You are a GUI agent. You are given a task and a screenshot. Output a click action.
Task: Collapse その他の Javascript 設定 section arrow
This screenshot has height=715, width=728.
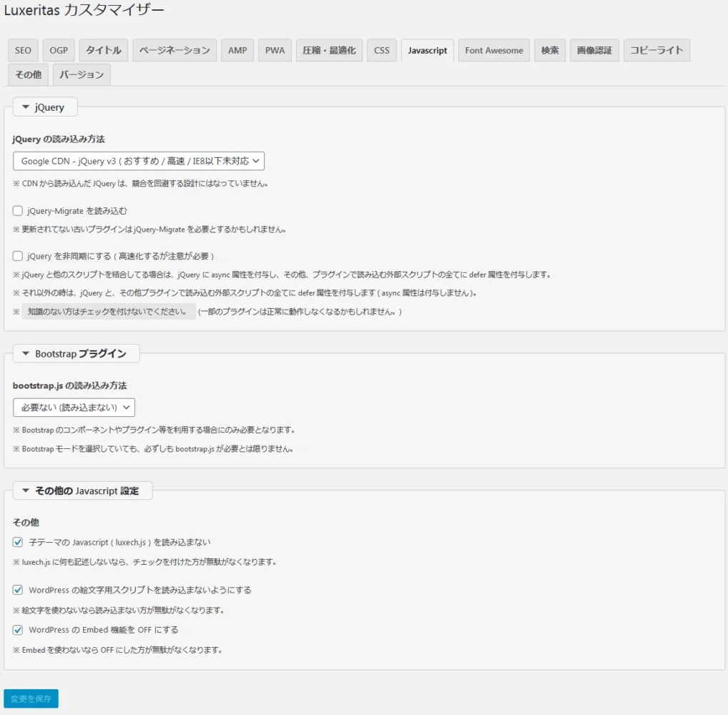coord(26,490)
